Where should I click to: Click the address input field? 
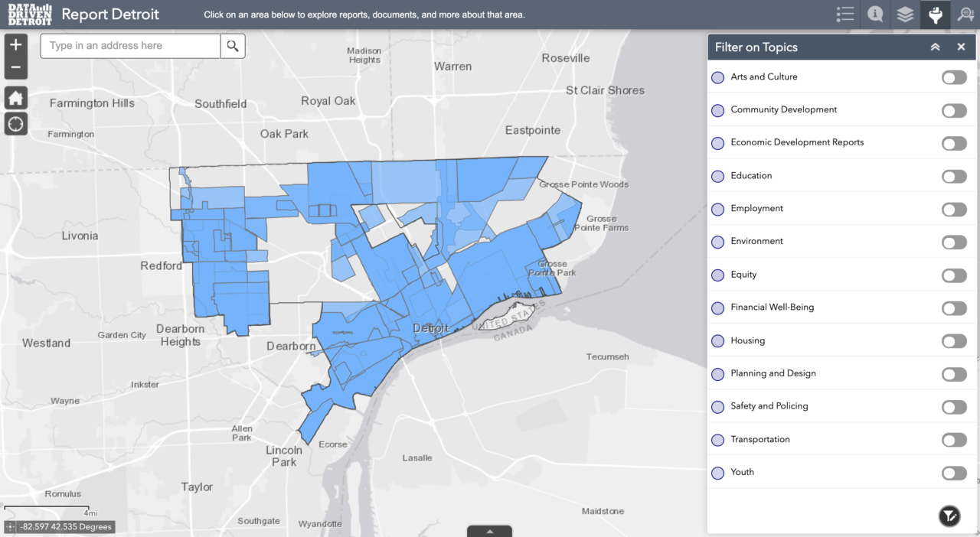130,46
